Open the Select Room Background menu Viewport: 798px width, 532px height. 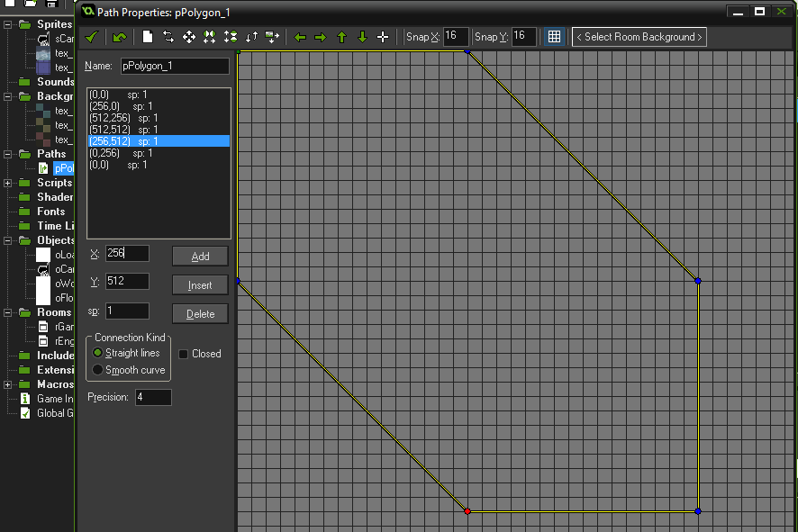(639, 37)
